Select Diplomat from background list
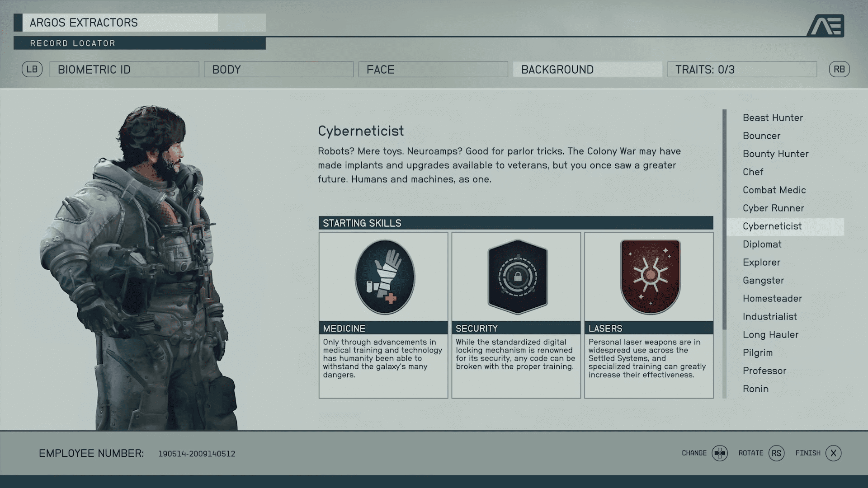The width and height of the screenshot is (868, 488). (x=762, y=244)
